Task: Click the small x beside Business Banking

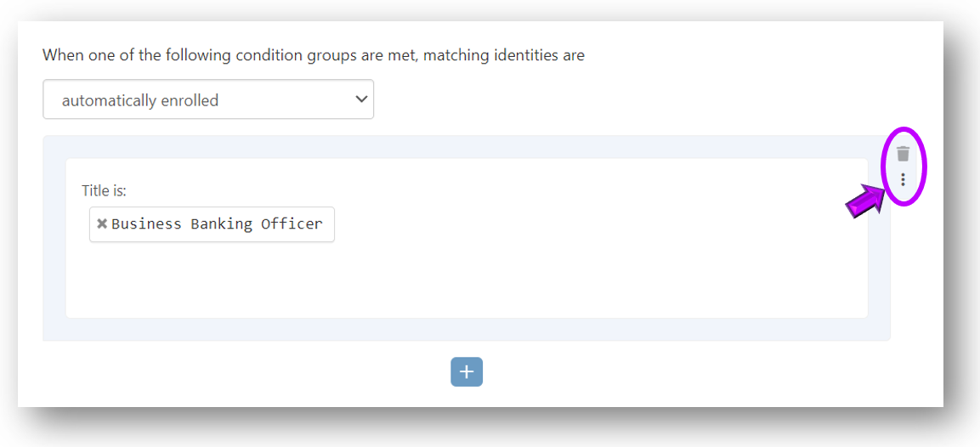Action: point(102,224)
